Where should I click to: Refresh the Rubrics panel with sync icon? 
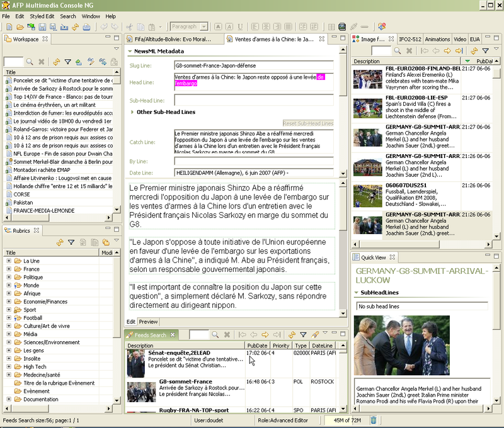pyautogui.click(x=60, y=242)
